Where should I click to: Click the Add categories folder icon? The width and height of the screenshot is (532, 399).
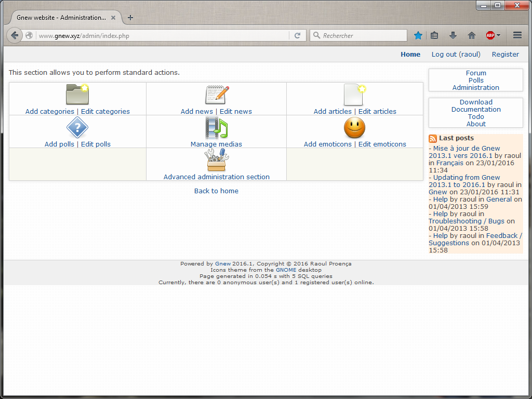pos(77,94)
